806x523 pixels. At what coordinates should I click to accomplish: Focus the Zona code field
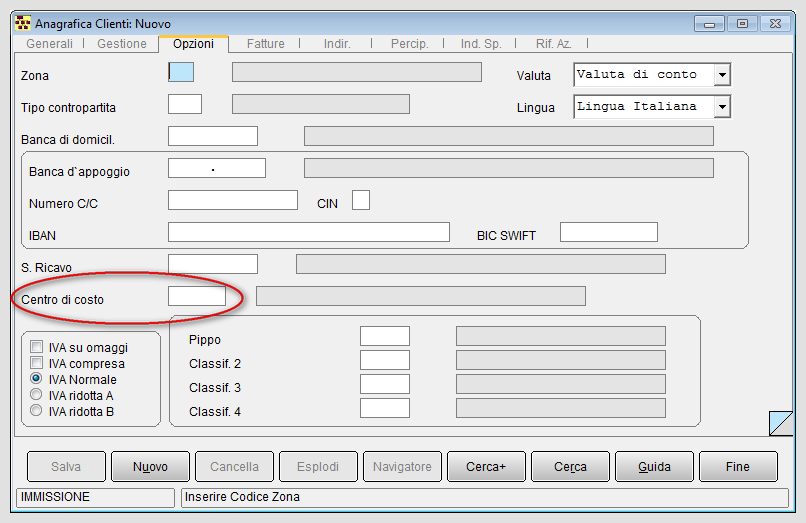click(181, 72)
